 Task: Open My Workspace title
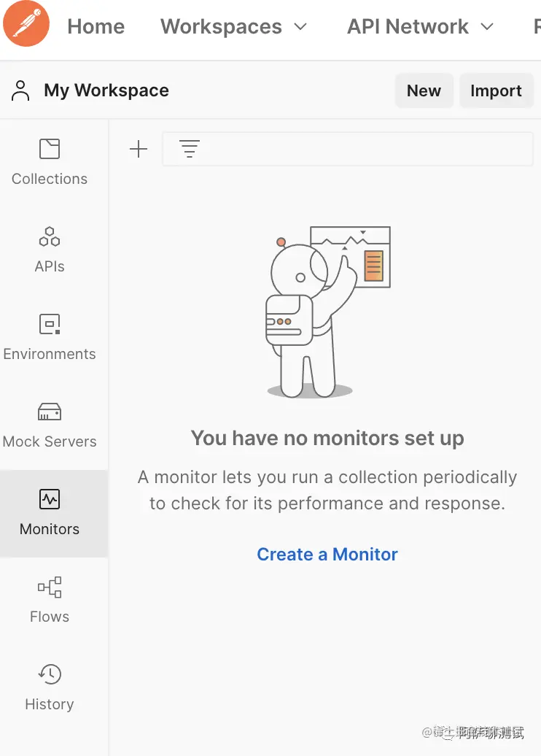pyautogui.click(x=106, y=90)
